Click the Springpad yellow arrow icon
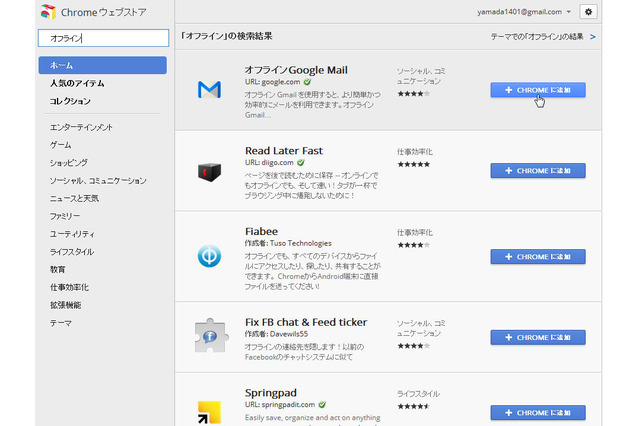 pos(209,412)
